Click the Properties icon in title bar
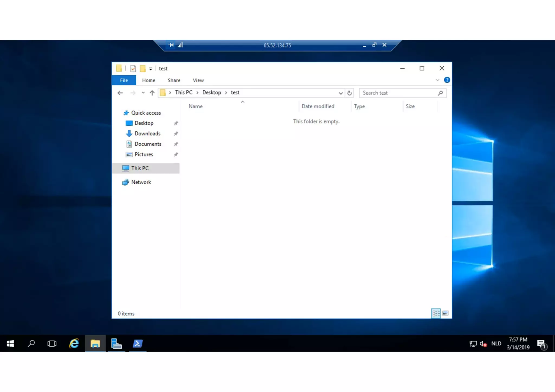Image resolution: width=555 pixels, height=392 pixels. tap(133, 69)
